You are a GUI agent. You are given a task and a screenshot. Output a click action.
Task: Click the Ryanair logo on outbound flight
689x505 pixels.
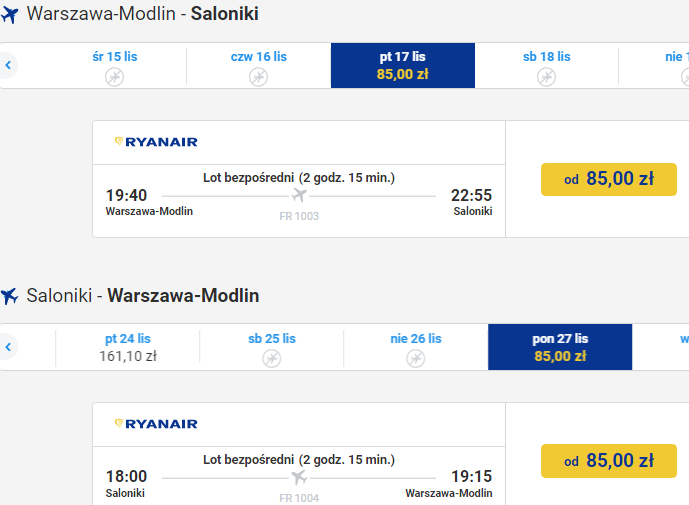click(x=156, y=142)
